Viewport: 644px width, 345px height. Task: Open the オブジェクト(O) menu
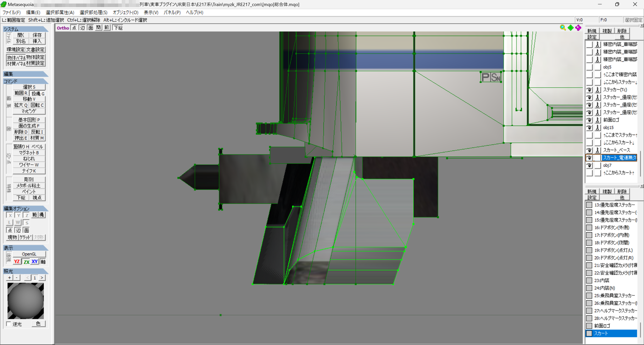coord(125,12)
